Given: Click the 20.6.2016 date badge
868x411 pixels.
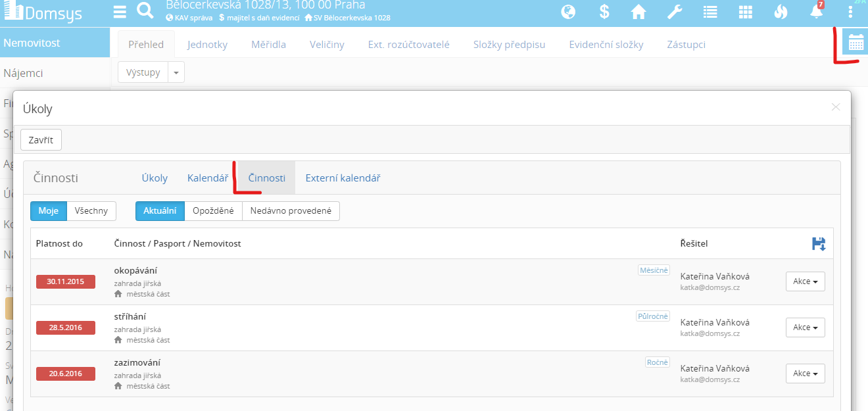Looking at the screenshot, I should click(66, 374).
